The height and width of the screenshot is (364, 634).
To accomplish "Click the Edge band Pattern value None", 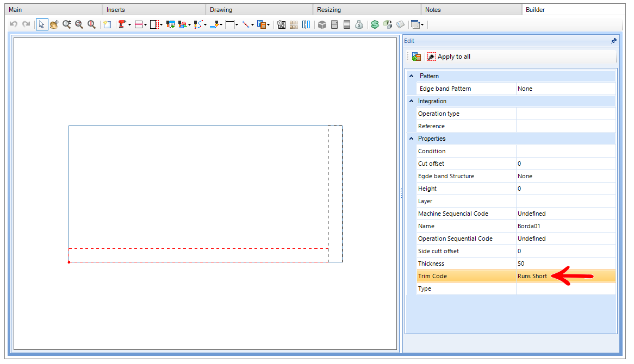I will (x=525, y=89).
